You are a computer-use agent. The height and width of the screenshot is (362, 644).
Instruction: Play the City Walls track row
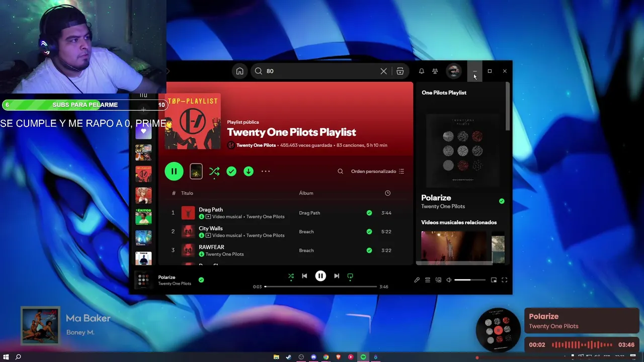(x=286, y=232)
